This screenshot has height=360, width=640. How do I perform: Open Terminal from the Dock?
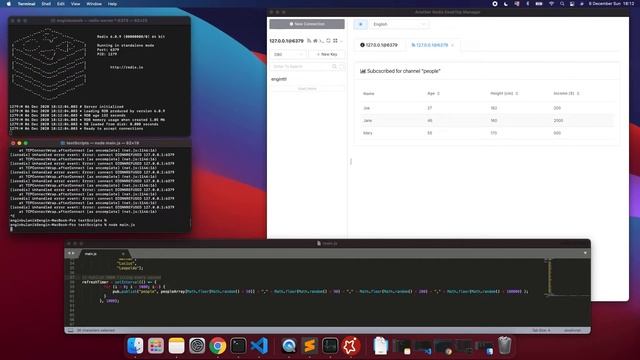(x=238, y=346)
